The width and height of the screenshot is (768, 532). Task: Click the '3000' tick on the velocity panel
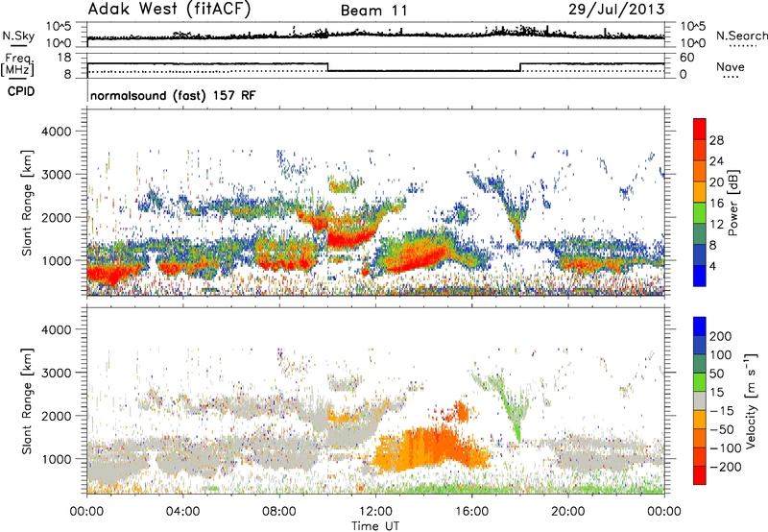click(56, 373)
